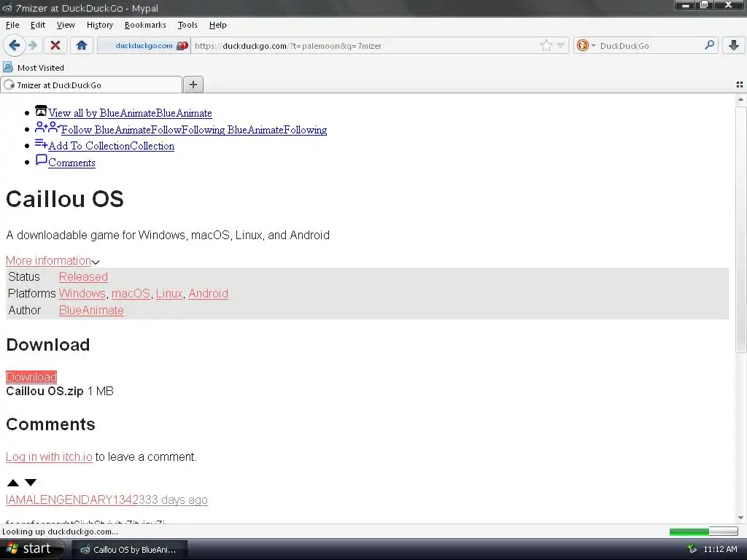Open the Comments link at top

pos(71,163)
